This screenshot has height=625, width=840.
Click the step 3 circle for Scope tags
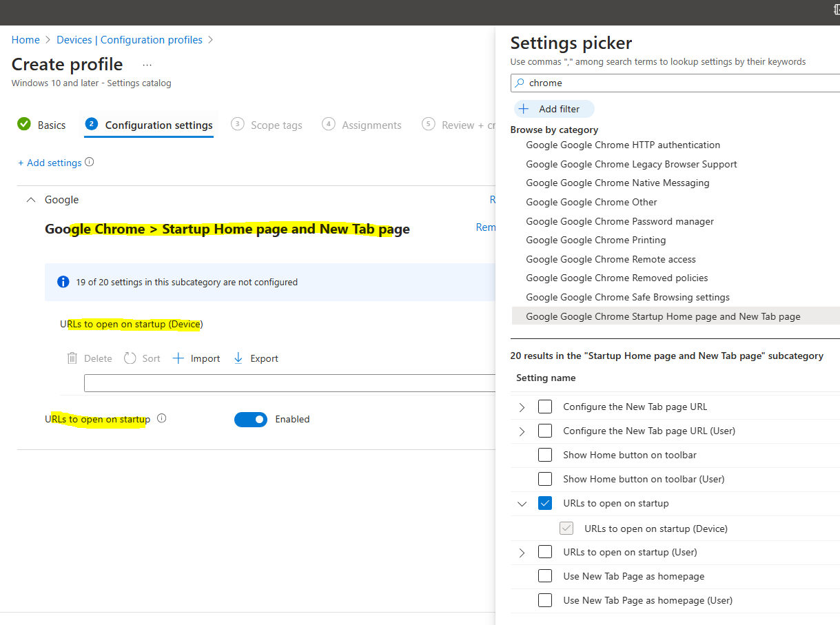tap(238, 124)
